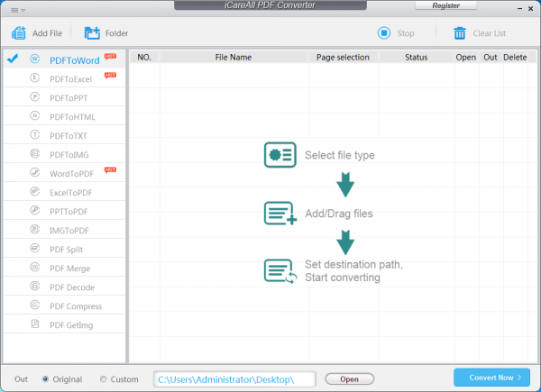Click the PDFToExcel E icon
This screenshot has width=541, height=392.
(x=35, y=77)
